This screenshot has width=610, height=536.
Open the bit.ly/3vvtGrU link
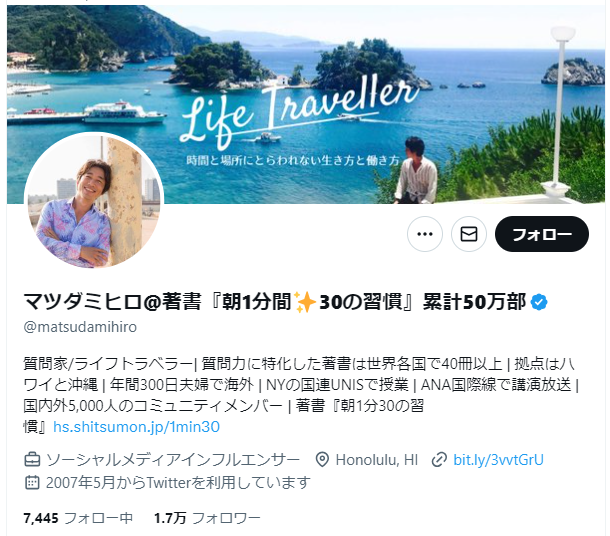click(498, 460)
